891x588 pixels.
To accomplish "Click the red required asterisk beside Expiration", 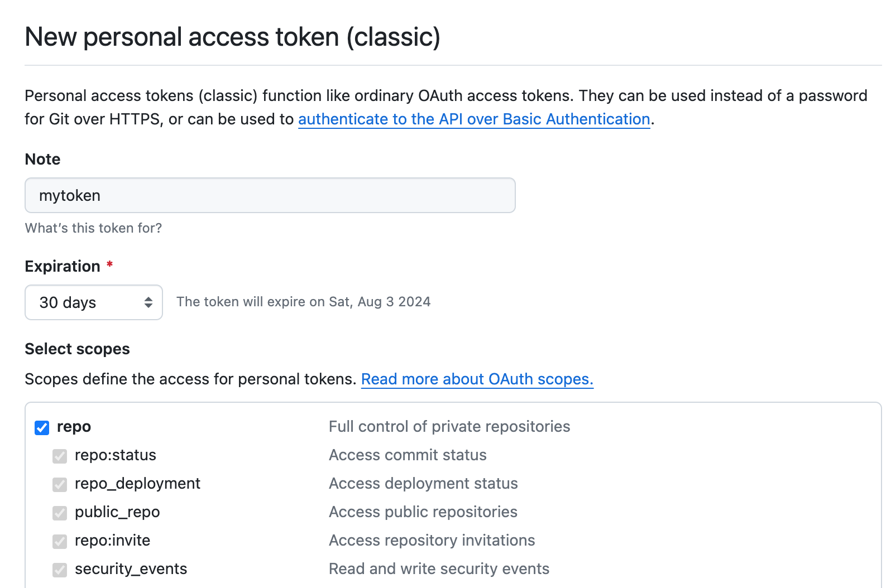I will point(110,264).
